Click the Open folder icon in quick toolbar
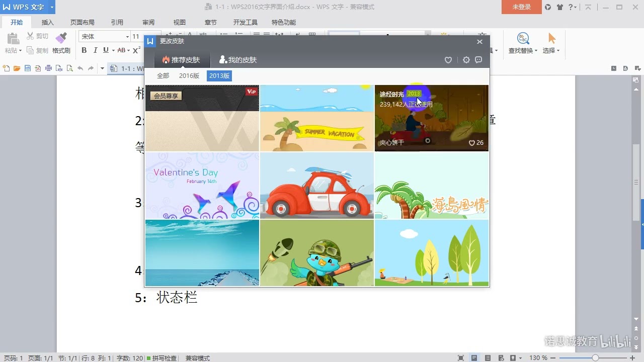 17,68
